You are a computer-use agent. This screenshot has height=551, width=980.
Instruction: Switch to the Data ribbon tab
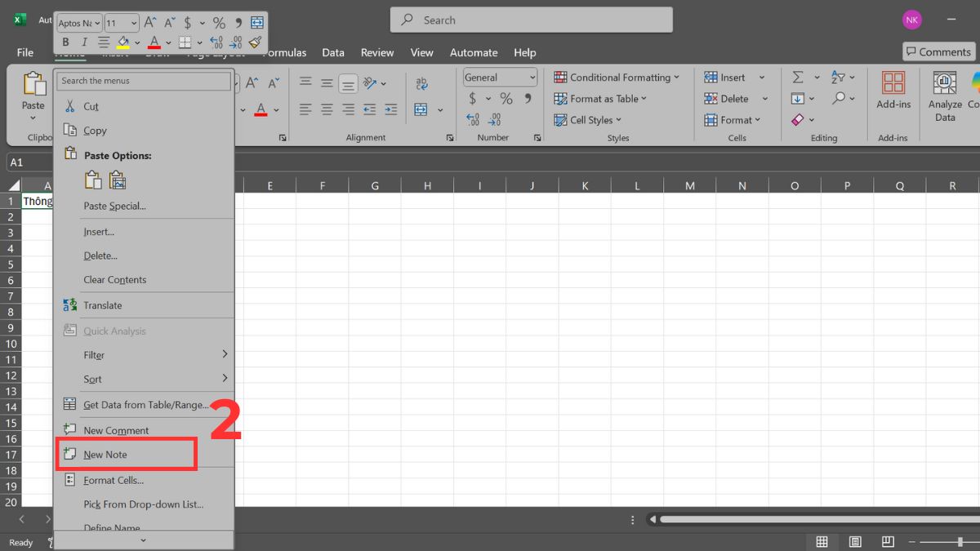[333, 51]
